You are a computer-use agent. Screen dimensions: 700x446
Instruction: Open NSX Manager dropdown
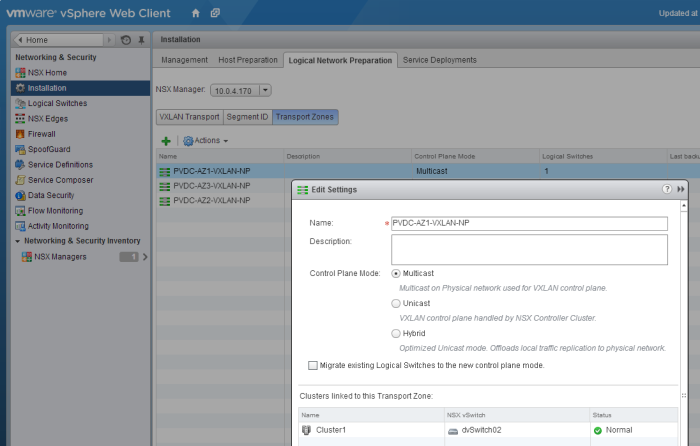pyautogui.click(x=265, y=90)
